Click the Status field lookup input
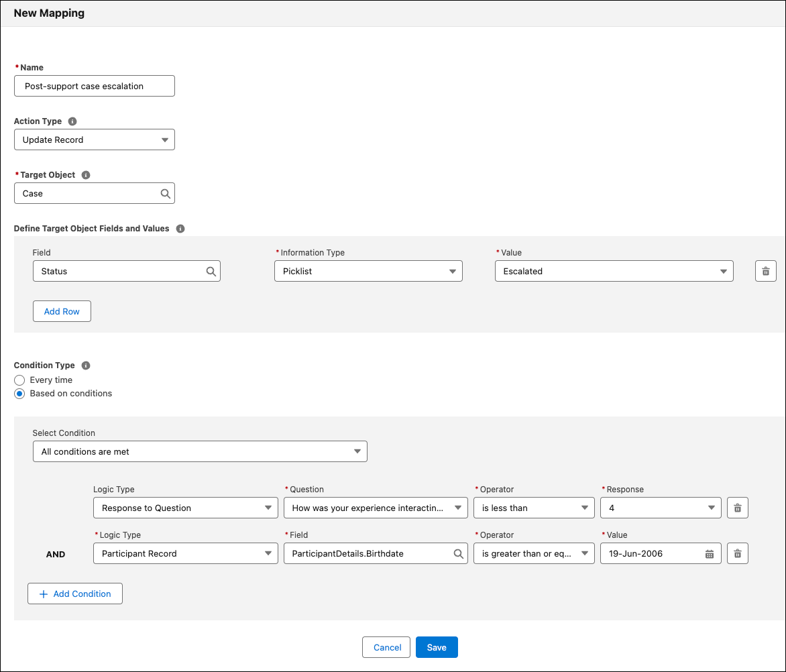The image size is (786, 672). (x=126, y=271)
